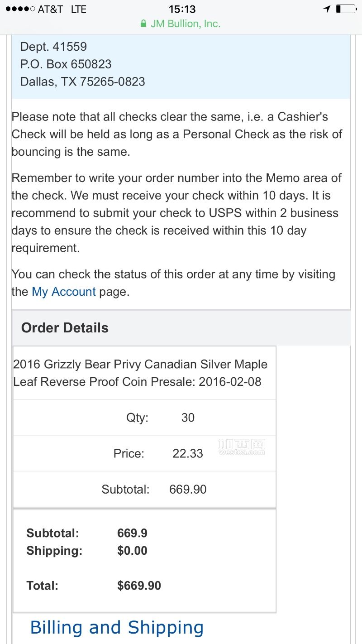Screen dimensions: 362x644
Task: Tap the Dallas, TX 75265-0823 address line
Action: tap(83, 82)
